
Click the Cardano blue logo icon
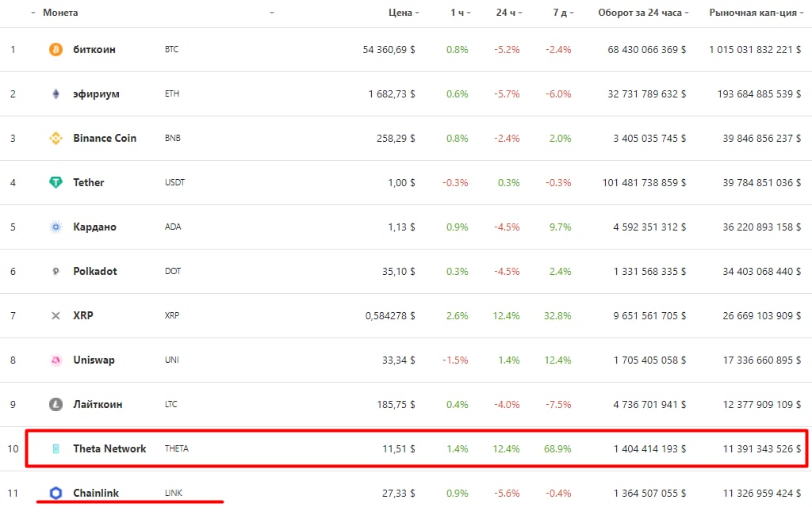[x=56, y=227]
